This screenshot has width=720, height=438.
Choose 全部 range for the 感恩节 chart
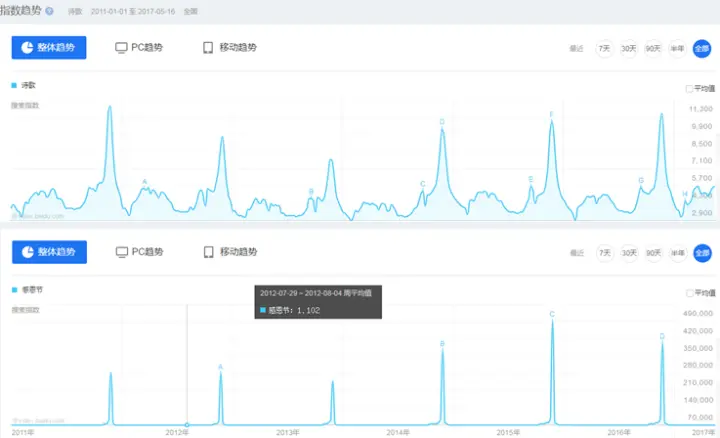point(703,253)
